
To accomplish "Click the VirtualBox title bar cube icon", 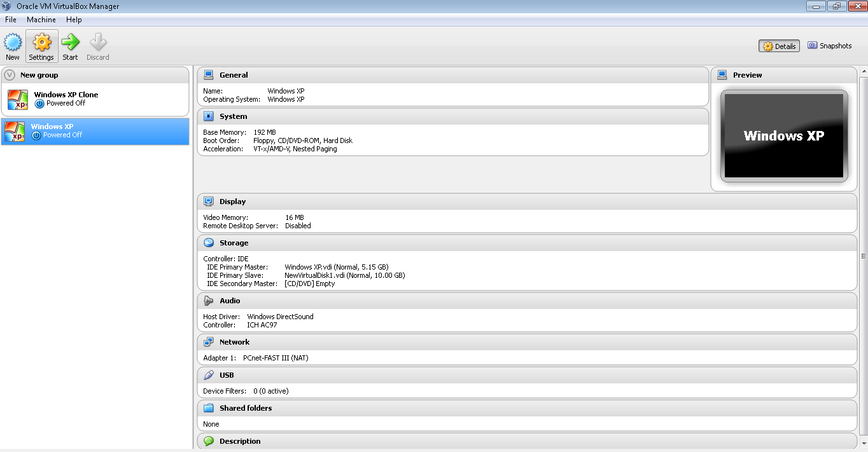I will click(6, 6).
